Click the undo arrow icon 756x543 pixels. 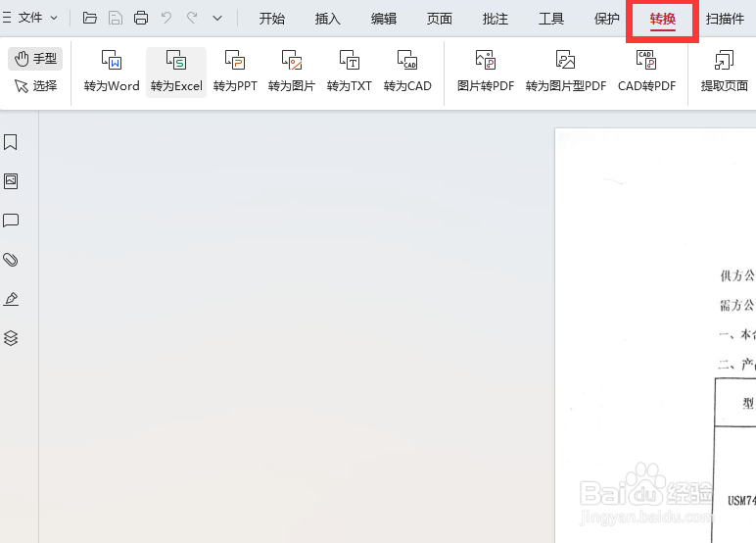[166, 18]
